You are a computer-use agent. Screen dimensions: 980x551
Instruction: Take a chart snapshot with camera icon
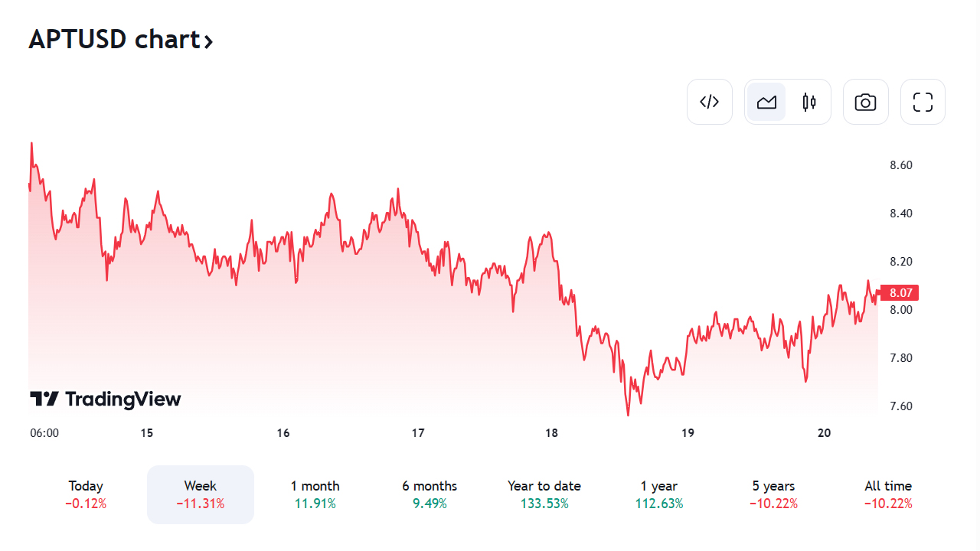point(865,102)
